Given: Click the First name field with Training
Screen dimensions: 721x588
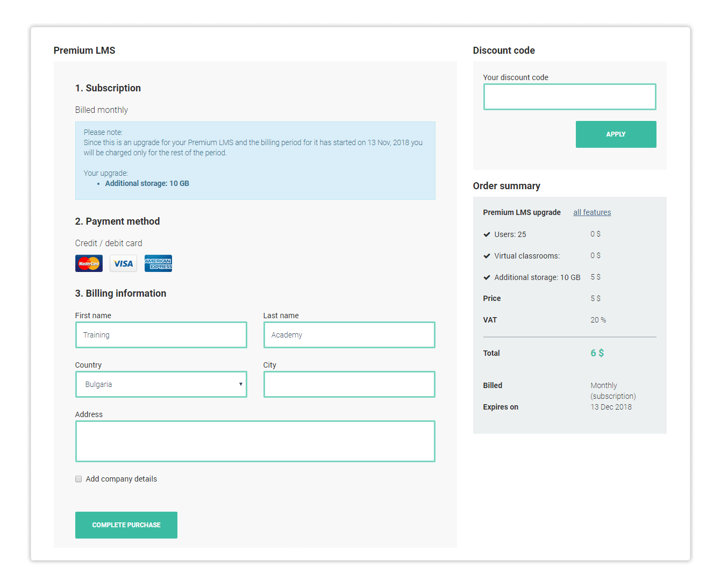Looking at the screenshot, I should tap(161, 335).
